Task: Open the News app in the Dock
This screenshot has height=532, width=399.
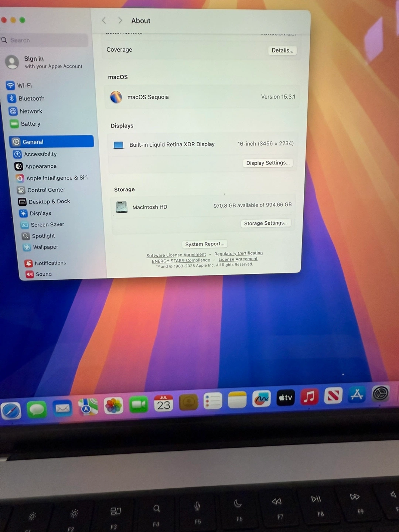Action: (333, 396)
